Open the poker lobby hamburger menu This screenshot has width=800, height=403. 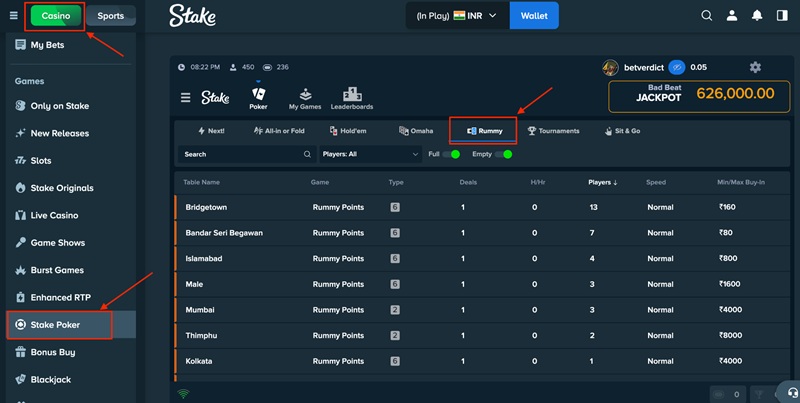[x=186, y=97]
